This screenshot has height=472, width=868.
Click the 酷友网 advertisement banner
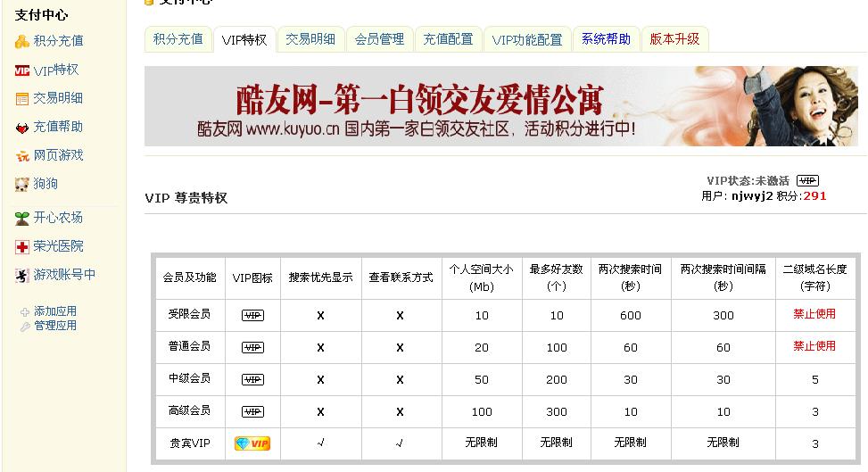(x=501, y=106)
